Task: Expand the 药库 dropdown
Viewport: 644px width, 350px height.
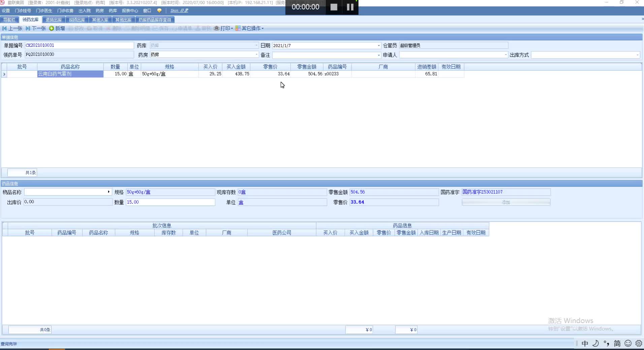Action: (256, 45)
